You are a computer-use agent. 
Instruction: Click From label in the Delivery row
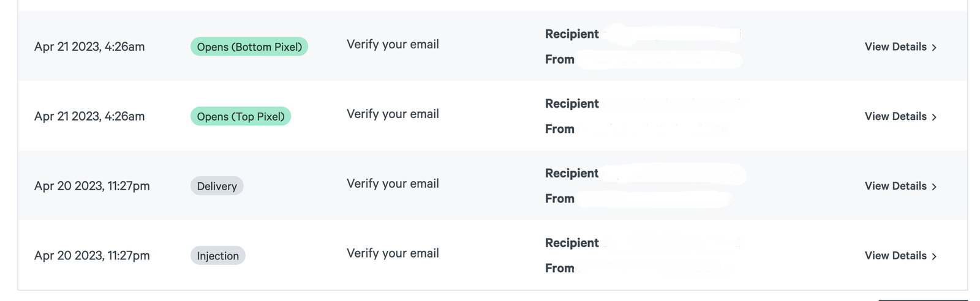[560, 199]
